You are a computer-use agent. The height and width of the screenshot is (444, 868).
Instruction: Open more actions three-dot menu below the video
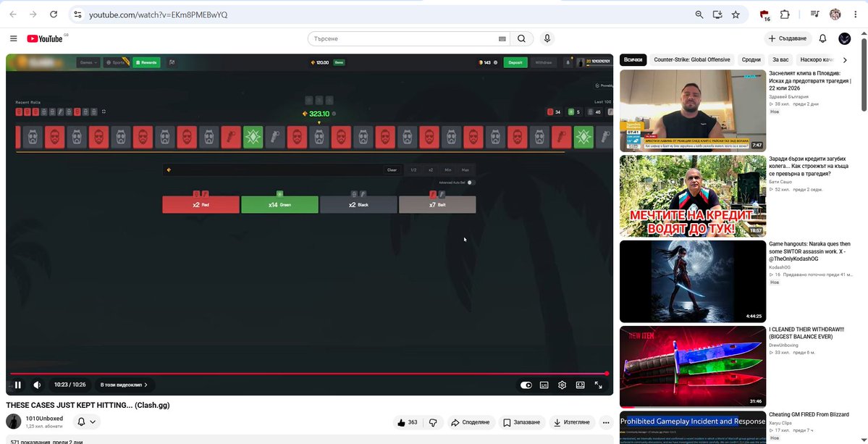coord(606,422)
